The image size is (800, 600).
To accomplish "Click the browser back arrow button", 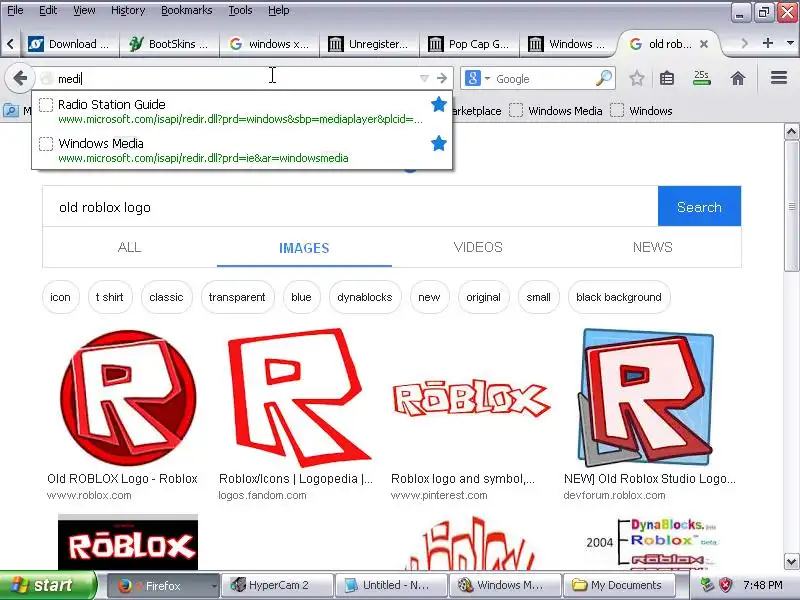I will [x=20, y=79].
